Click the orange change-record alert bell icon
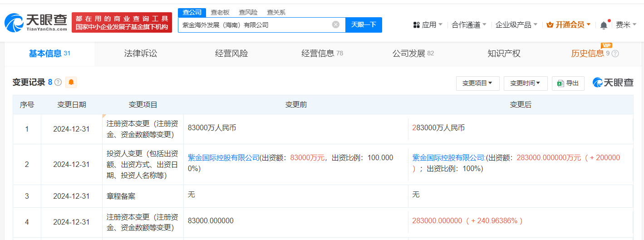 coord(71,83)
